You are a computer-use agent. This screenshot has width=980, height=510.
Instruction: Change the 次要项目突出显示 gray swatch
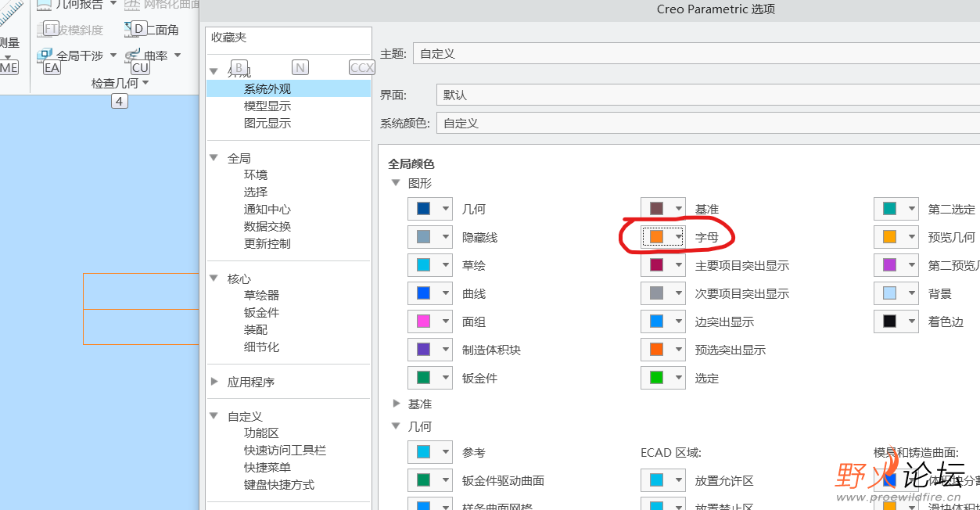tap(662, 293)
